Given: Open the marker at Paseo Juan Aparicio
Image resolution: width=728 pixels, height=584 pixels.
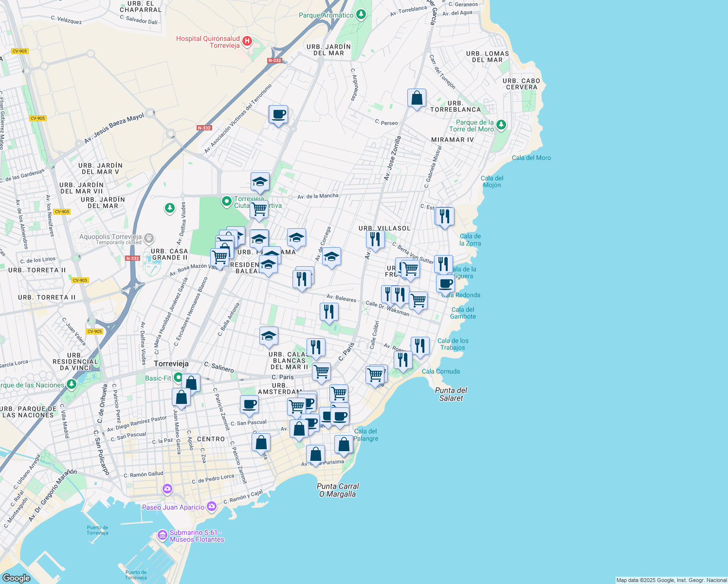Looking at the screenshot, I should coord(211,507).
